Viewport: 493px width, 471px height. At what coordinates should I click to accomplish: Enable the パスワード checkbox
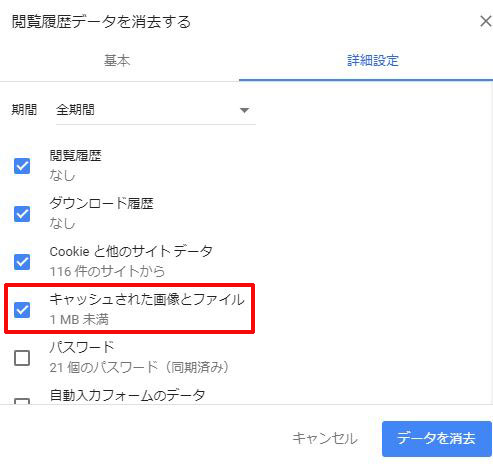point(22,358)
